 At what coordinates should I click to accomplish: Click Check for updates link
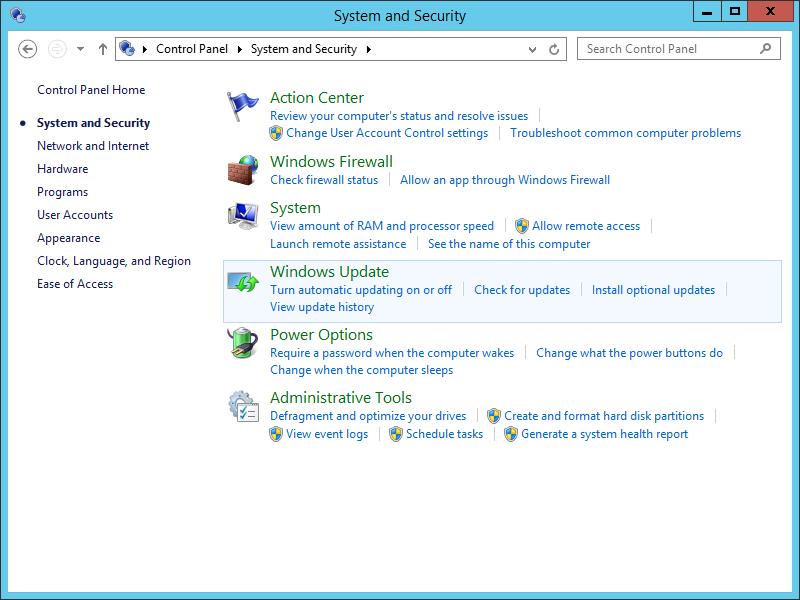coord(522,290)
